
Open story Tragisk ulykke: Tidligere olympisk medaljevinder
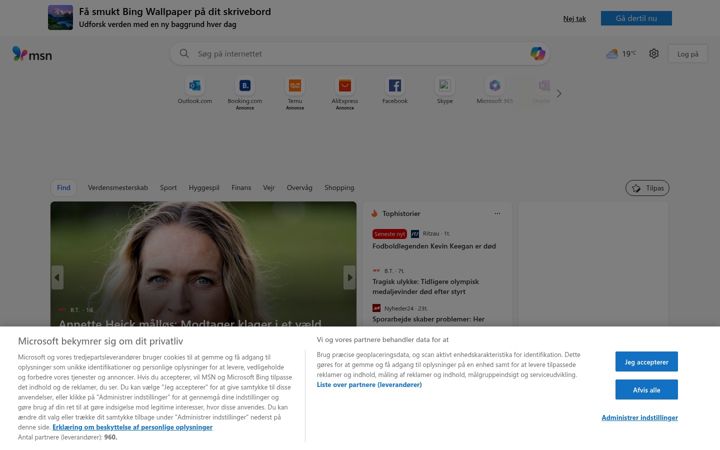click(426, 287)
